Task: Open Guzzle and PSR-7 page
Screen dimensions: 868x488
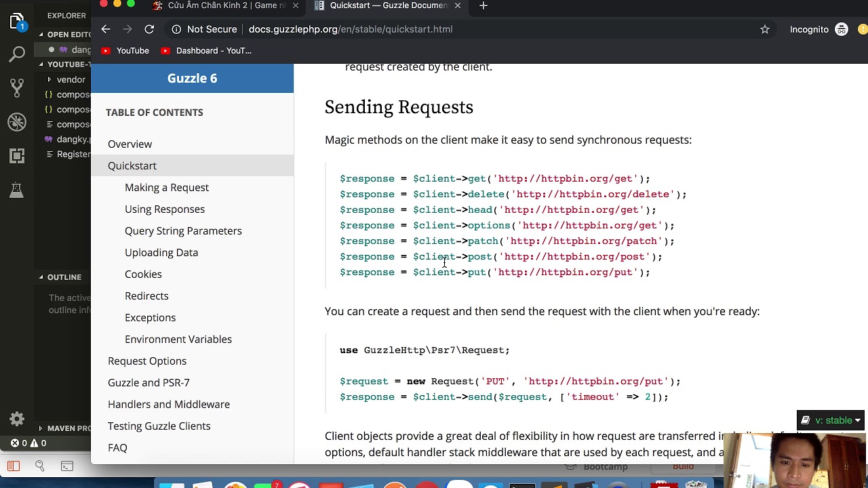Action: point(149,382)
